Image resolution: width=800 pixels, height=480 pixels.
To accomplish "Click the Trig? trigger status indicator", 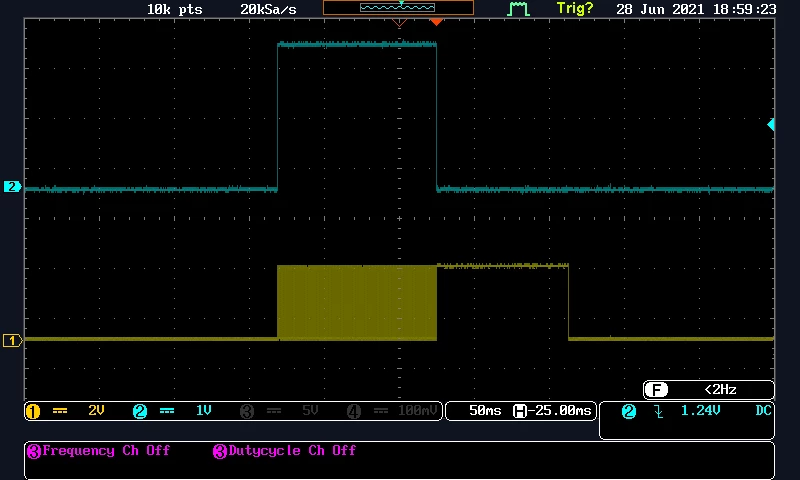I will coord(575,9).
